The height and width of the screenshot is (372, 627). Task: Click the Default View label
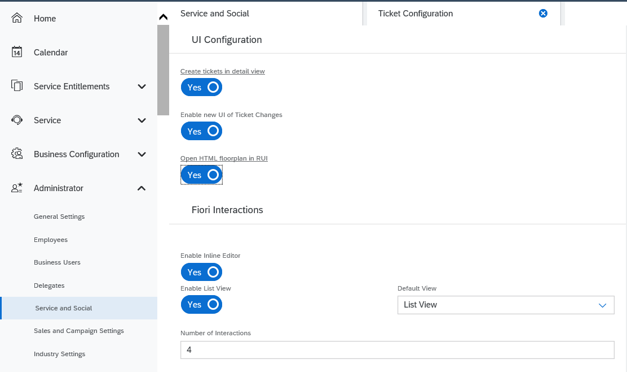[417, 288]
